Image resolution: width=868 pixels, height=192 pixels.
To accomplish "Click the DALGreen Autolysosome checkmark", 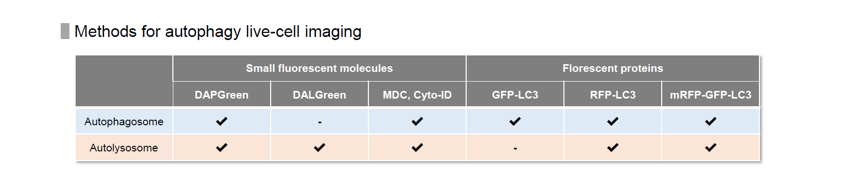I will [x=320, y=147].
